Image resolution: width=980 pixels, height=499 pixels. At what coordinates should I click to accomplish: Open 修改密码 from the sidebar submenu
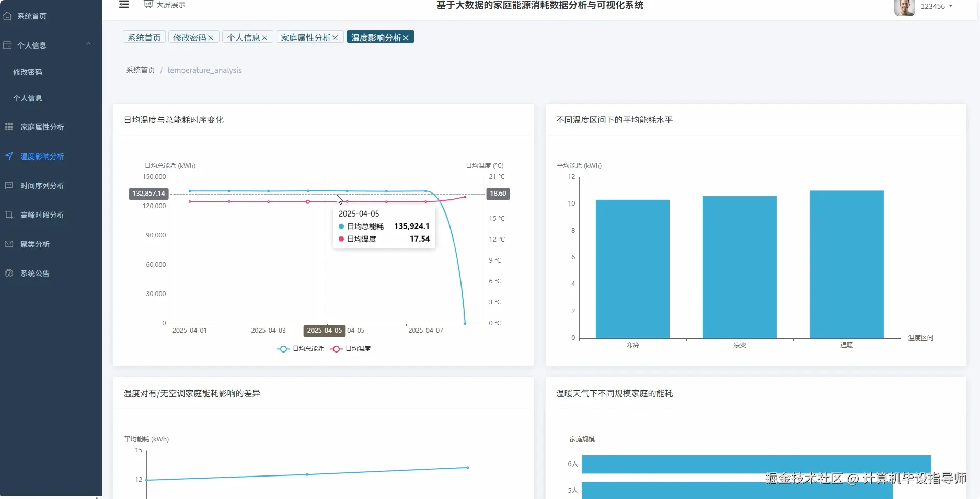(28, 72)
